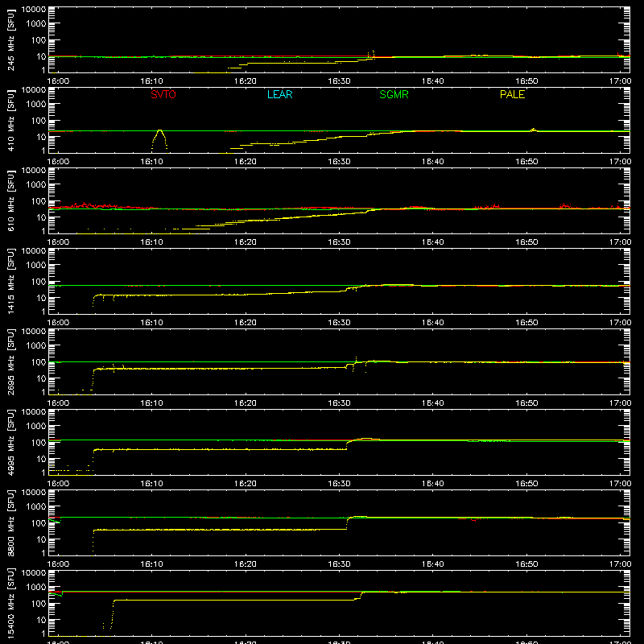Select the 410 MHz [SFU] axis title
Screen dimensions: 644x644
pos(10,120)
